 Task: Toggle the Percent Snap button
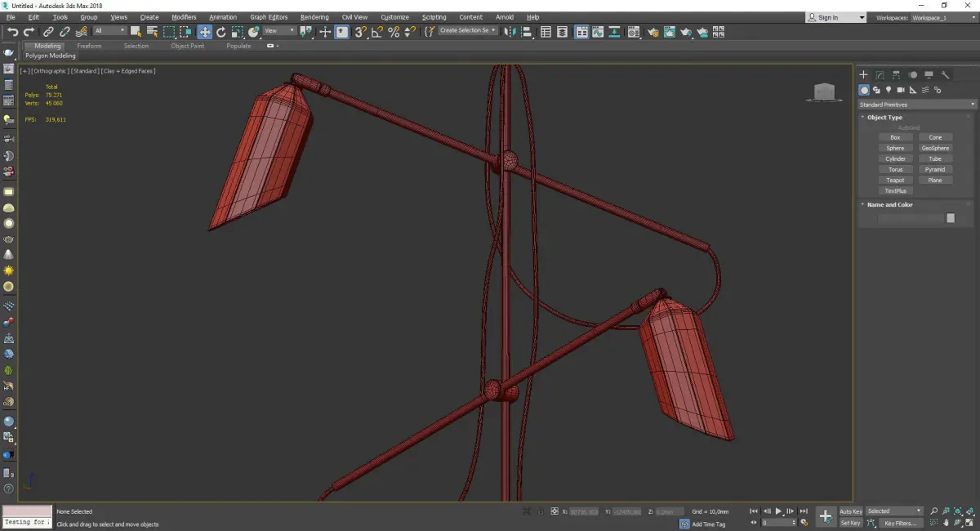(x=394, y=32)
